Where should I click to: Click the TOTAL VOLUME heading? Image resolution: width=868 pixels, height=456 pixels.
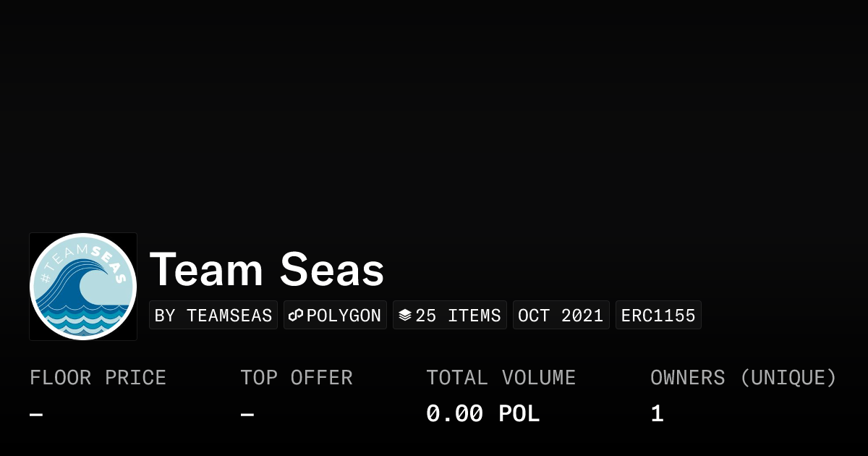pos(501,378)
